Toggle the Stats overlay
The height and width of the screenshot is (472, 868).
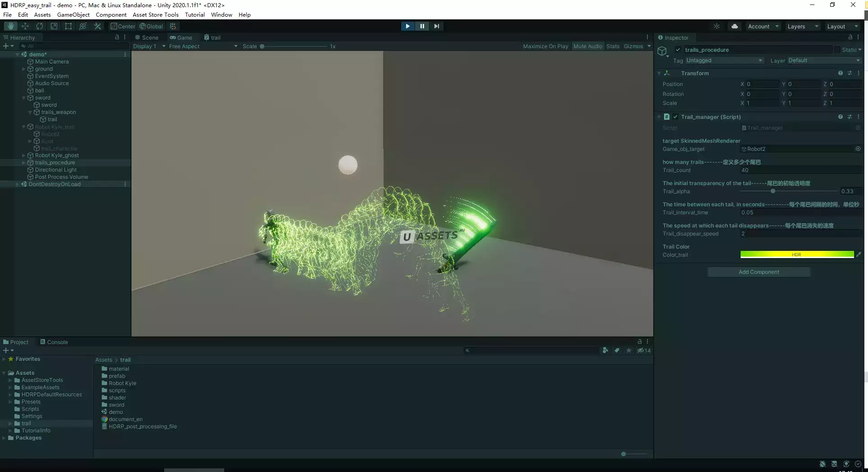tap(613, 46)
